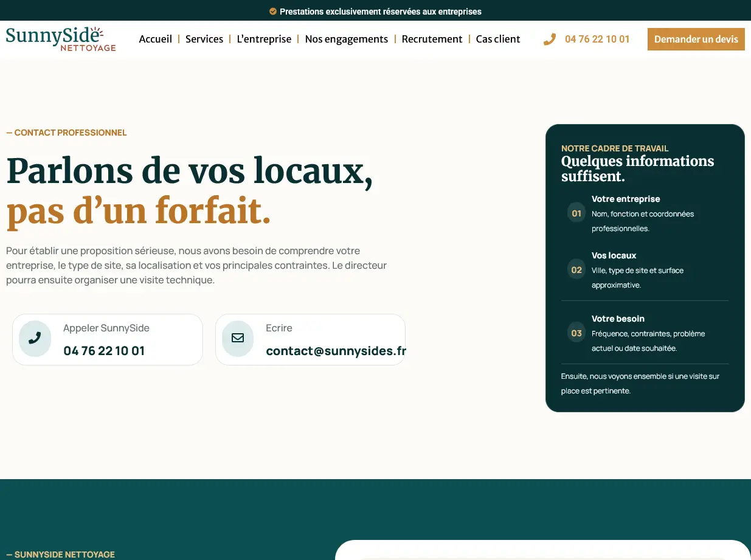Click 'Quelques informations suffisent.' heading
This screenshot has width=751, height=560.
click(x=637, y=168)
